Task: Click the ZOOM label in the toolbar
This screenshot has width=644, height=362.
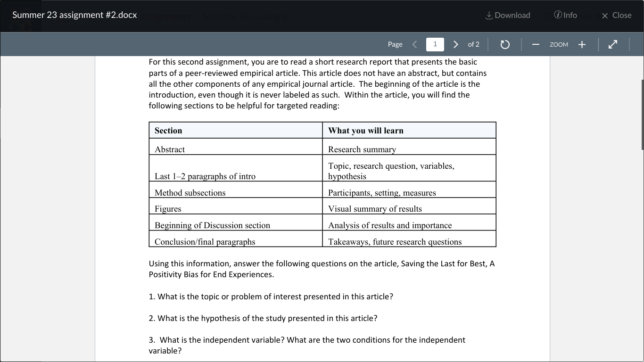Action: (x=559, y=44)
